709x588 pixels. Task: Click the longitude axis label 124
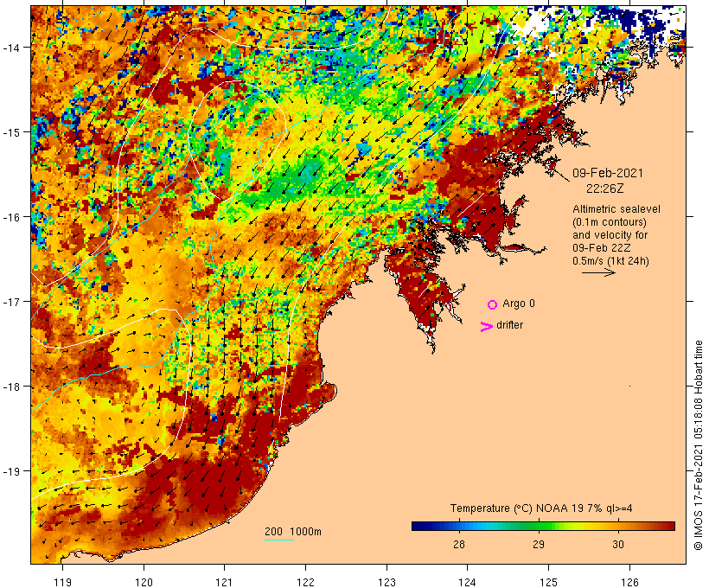(467, 582)
